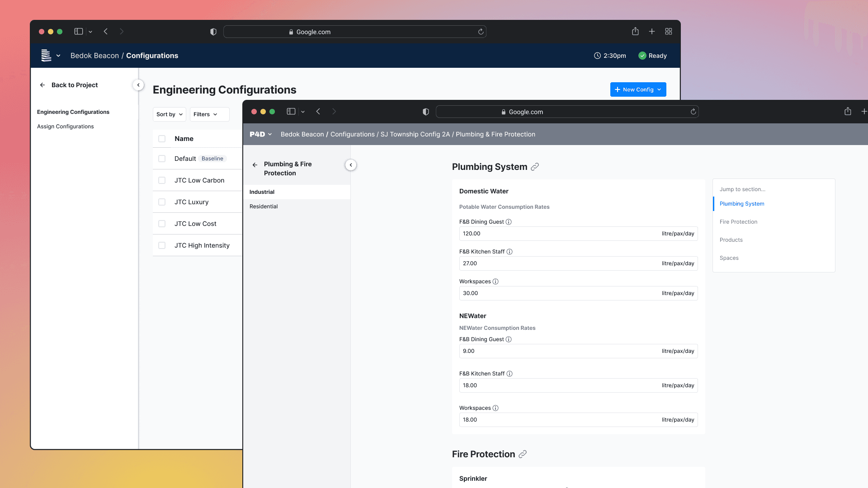Click privacy shield icon in front browser window
This screenshot has width=868, height=488.
pyautogui.click(x=426, y=112)
